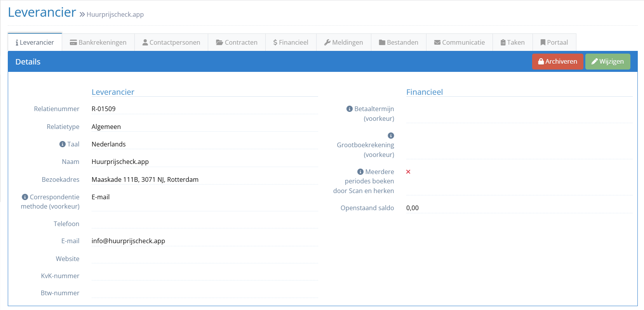This screenshot has width=644, height=310.
Task: Open the Taken tab
Action: pos(512,42)
